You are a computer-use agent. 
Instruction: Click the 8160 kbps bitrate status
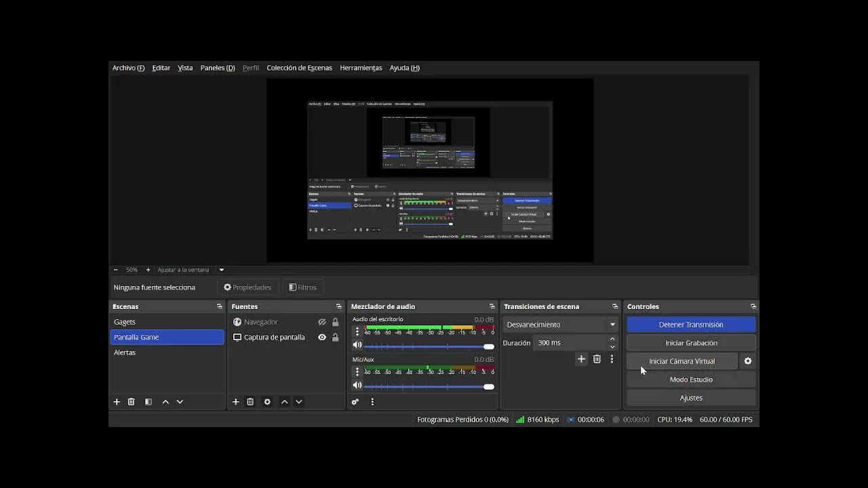(538, 420)
